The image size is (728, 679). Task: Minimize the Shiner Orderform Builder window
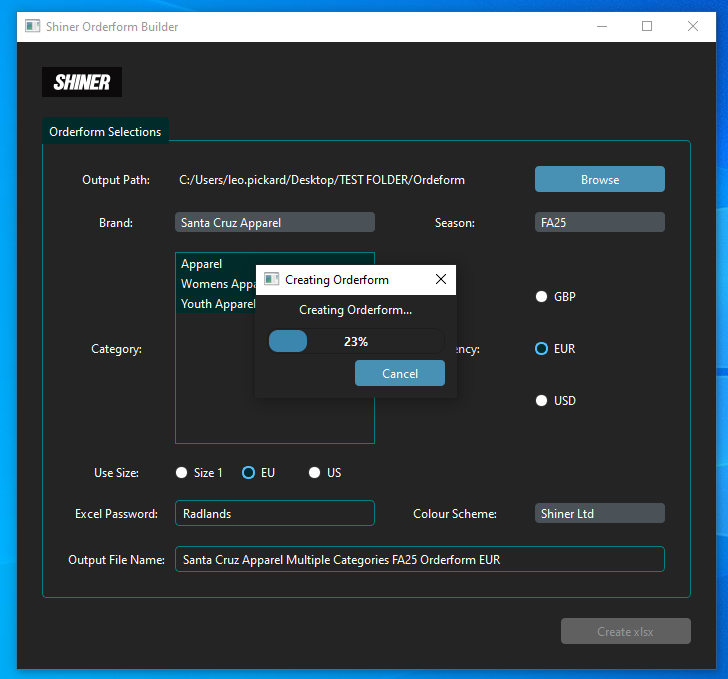[601, 26]
